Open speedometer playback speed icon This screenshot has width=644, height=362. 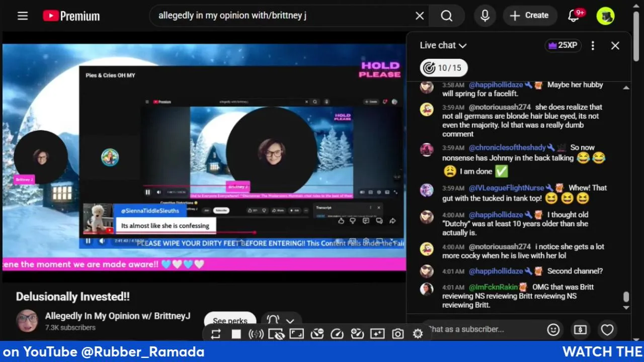coord(337,334)
